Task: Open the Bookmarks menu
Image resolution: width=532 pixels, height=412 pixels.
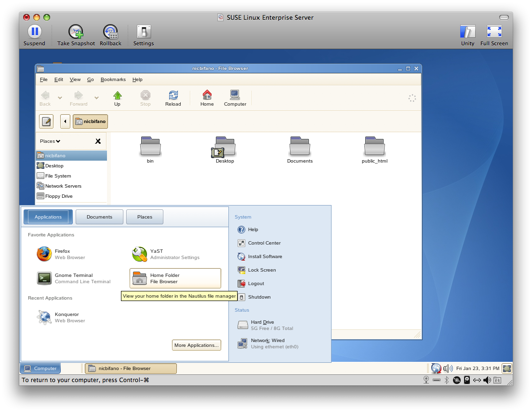Action: (113, 80)
